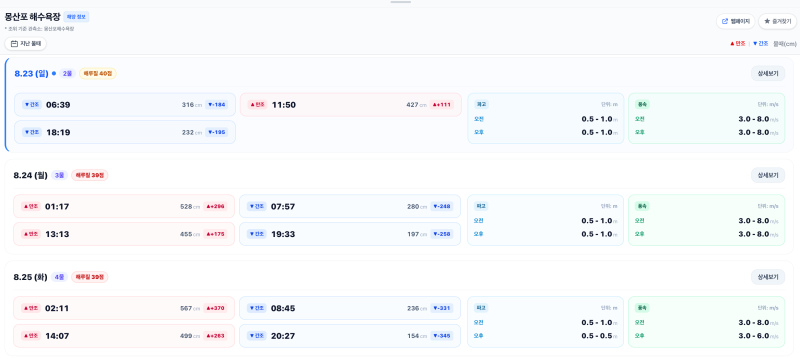Click the red 만조 legend marker
The height and width of the screenshot is (360, 800).
738,44
